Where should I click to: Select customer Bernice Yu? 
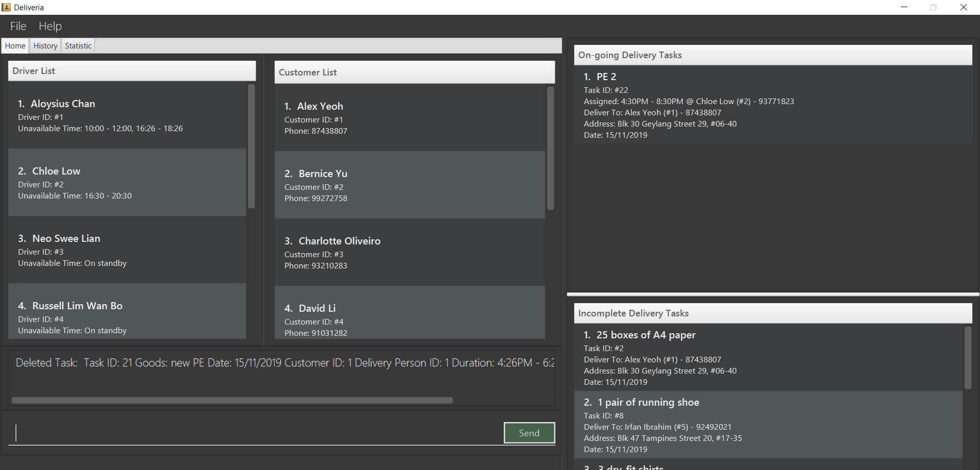(410, 185)
